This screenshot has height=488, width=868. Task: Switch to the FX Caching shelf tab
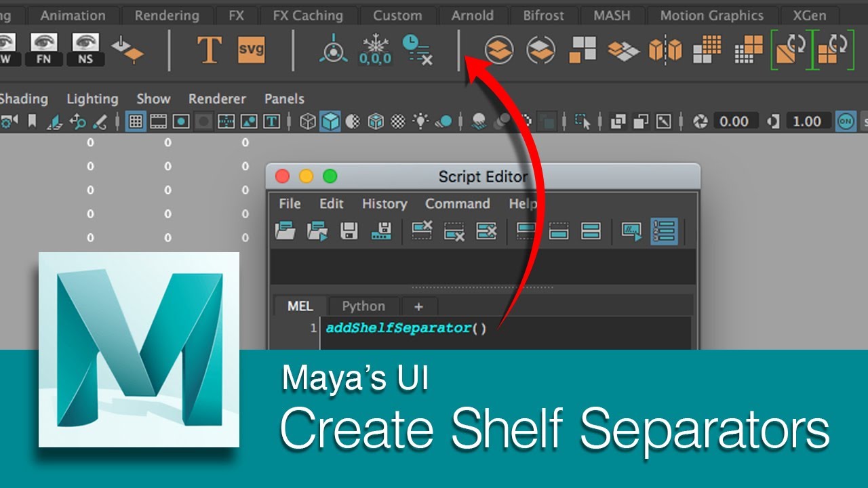[x=307, y=16]
